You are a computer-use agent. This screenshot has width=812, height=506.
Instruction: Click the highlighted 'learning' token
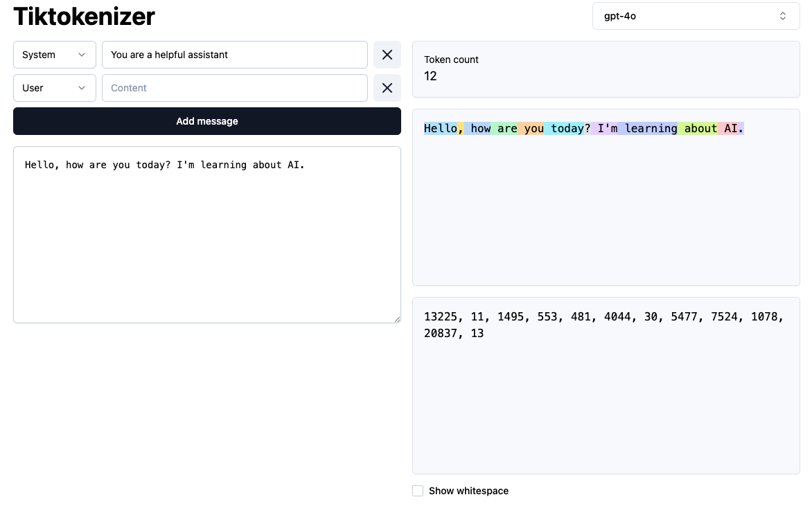click(x=650, y=129)
